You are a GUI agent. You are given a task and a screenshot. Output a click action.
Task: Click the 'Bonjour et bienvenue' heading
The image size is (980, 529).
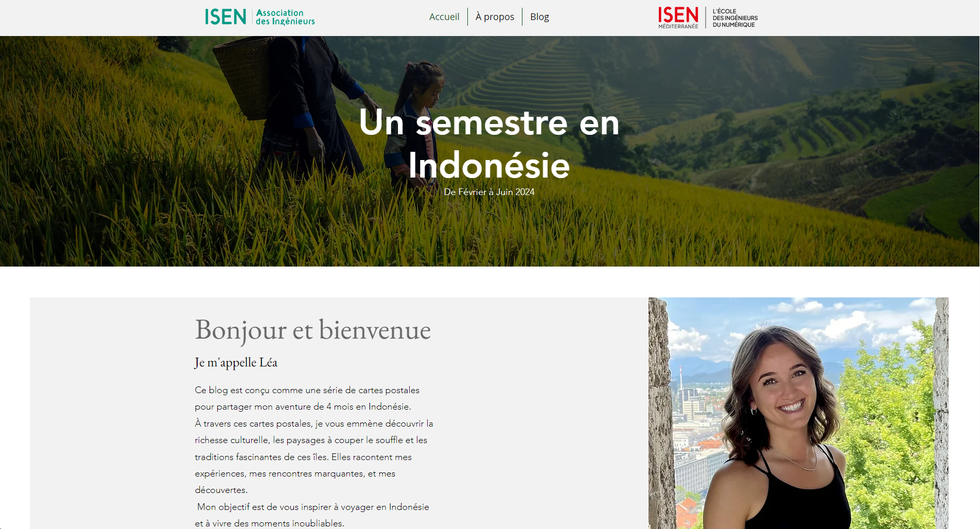click(x=312, y=330)
